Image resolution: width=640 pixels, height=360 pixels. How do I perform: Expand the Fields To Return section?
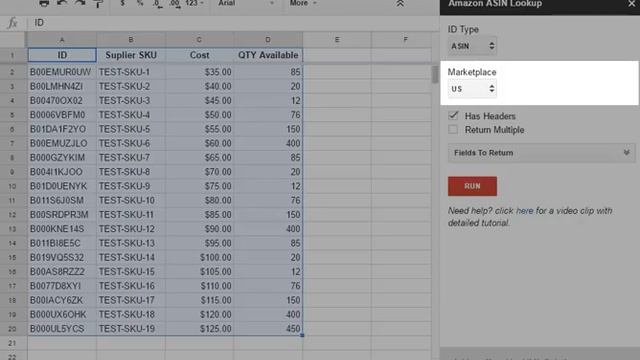click(x=542, y=153)
